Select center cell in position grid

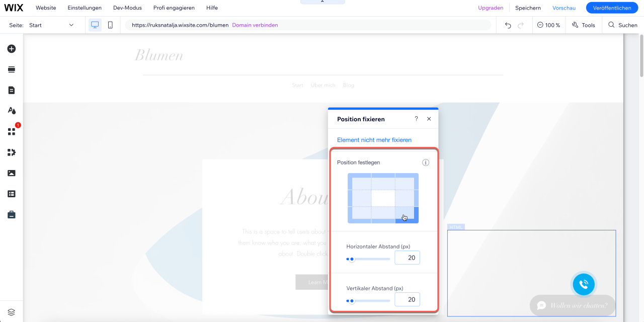383,198
